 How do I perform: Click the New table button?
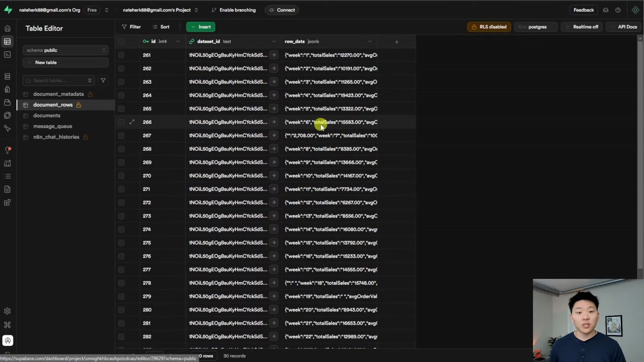(x=66, y=63)
